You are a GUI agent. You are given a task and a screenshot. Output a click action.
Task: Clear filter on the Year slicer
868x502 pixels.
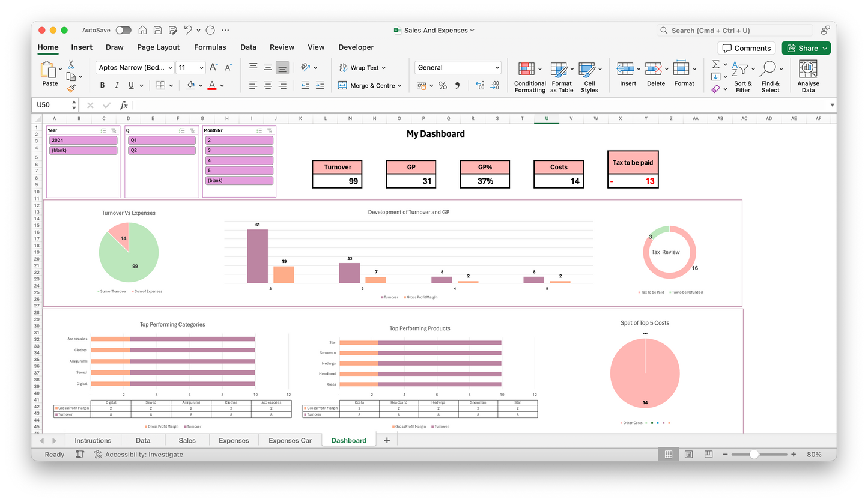pyautogui.click(x=114, y=130)
